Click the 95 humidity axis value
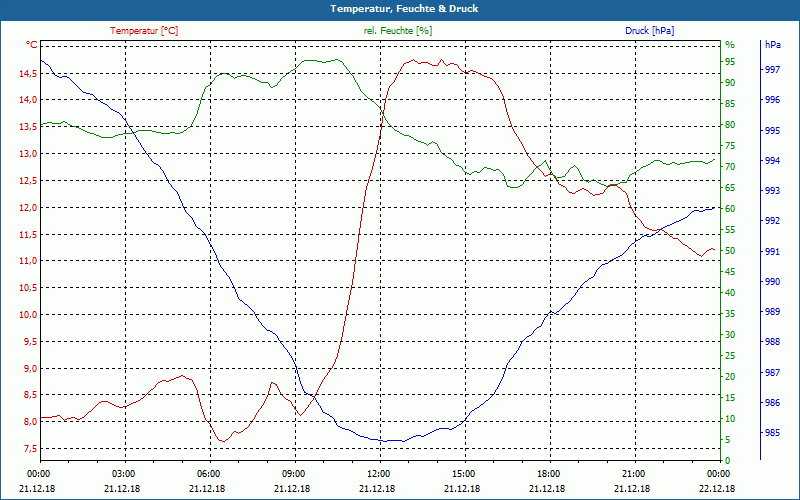The height and width of the screenshot is (500, 800). (730, 62)
